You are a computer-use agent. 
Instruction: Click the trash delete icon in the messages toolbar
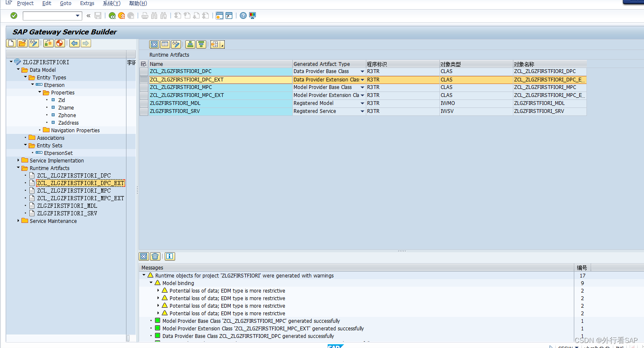pyautogui.click(x=155, y=256)
